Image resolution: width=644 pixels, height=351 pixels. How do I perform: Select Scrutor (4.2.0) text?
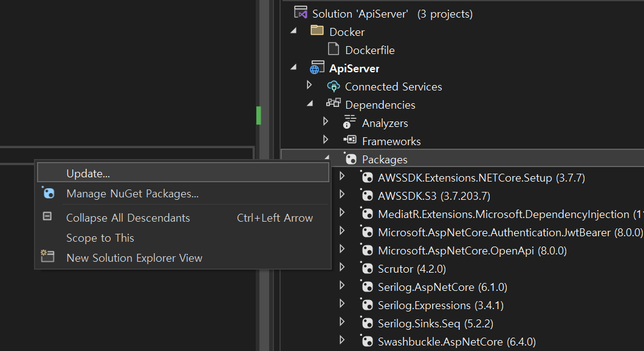(411, 269)
